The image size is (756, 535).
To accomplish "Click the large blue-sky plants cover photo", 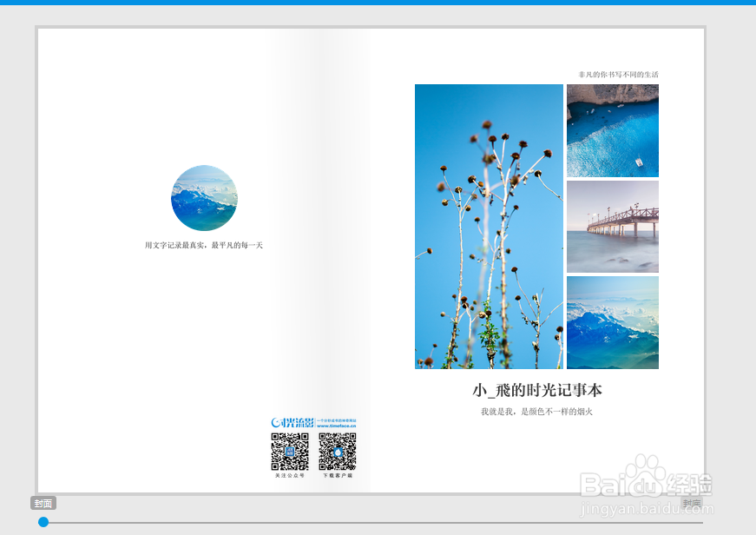I will coord(488,226).
